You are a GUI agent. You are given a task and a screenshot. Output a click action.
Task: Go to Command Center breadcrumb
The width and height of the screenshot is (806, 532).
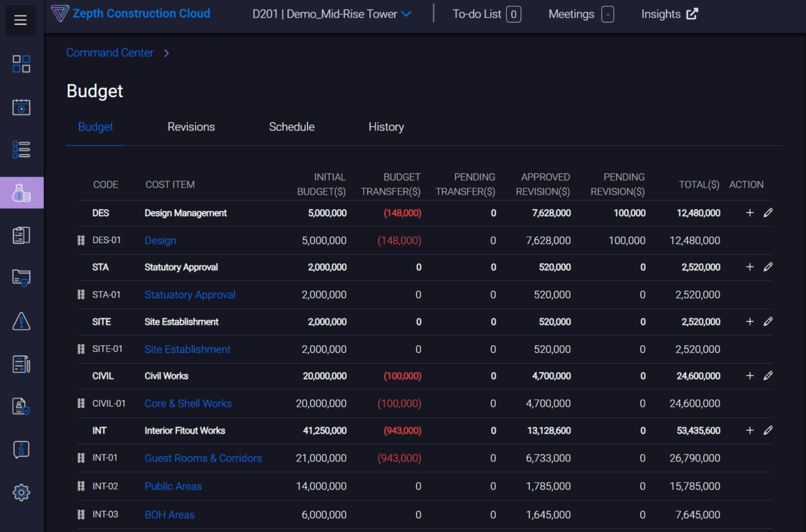coord(110,53)
